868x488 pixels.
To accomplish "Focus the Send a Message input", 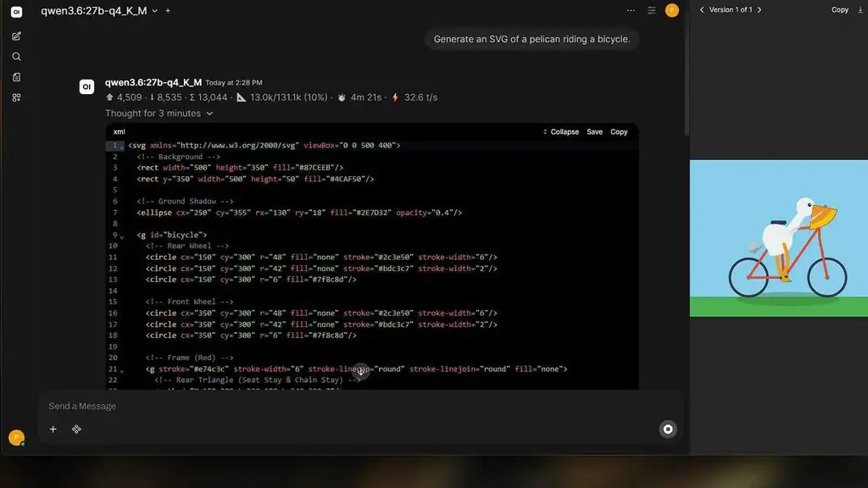I will pyautogui.click(x=359, y=406).
